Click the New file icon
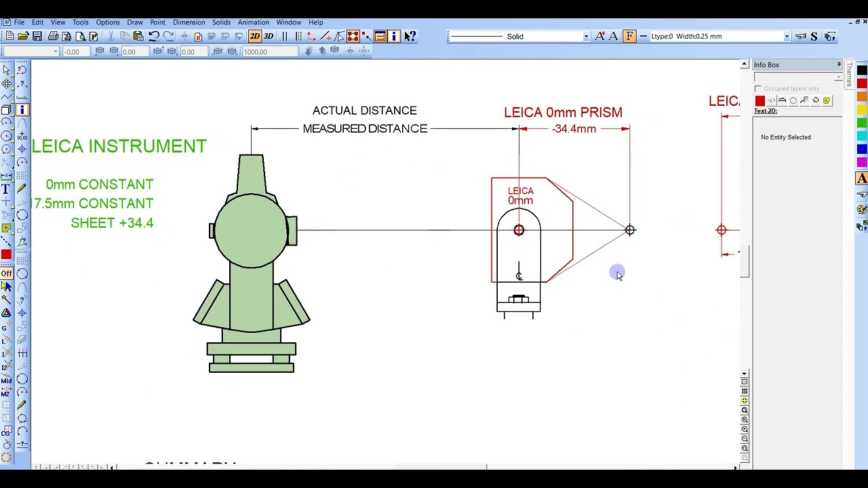This screenshot has height=488, width=868. click(x=9, y=36)
